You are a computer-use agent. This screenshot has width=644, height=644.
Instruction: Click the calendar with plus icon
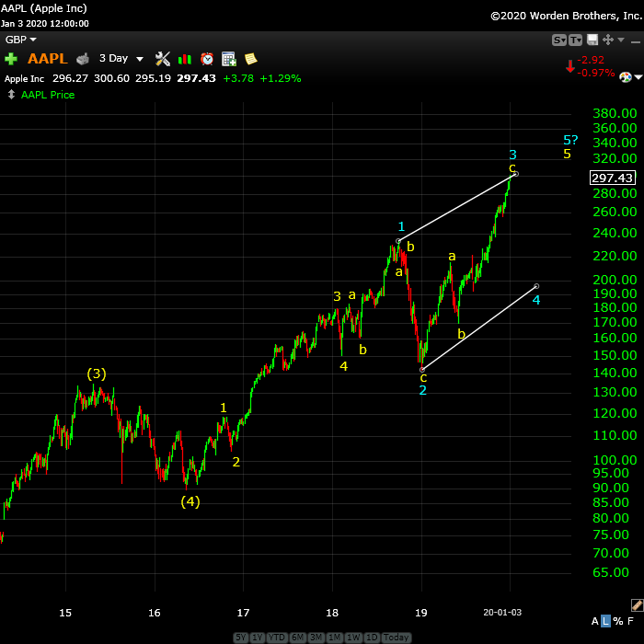pyautogui.click(x=229, y=59)
